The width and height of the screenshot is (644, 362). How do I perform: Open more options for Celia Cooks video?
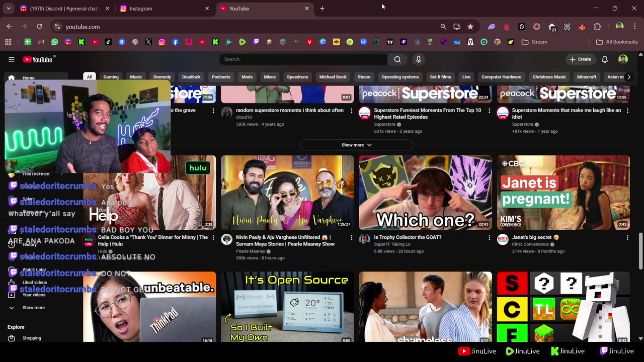pos(213,238)
